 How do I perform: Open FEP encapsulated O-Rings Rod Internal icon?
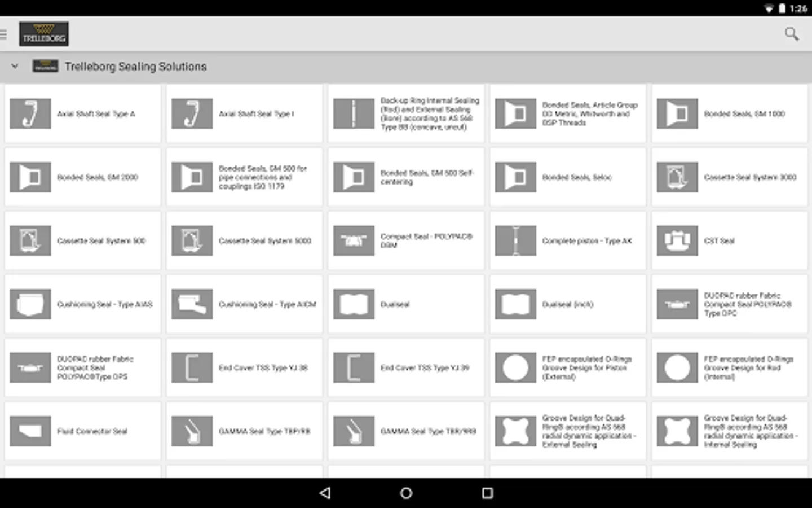[678, 367]
